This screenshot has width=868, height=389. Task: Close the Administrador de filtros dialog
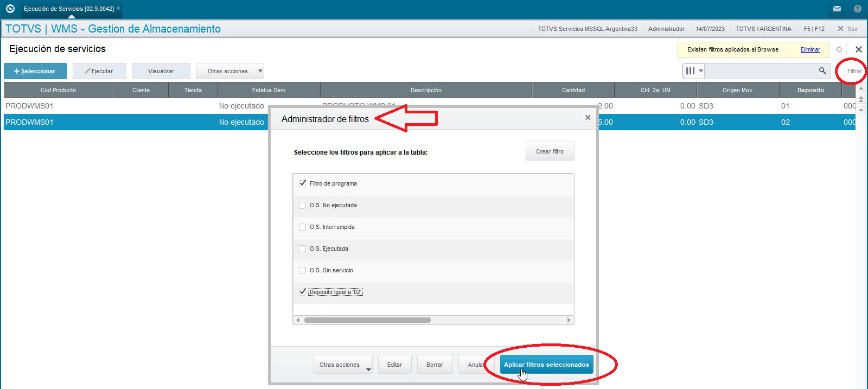588,118
